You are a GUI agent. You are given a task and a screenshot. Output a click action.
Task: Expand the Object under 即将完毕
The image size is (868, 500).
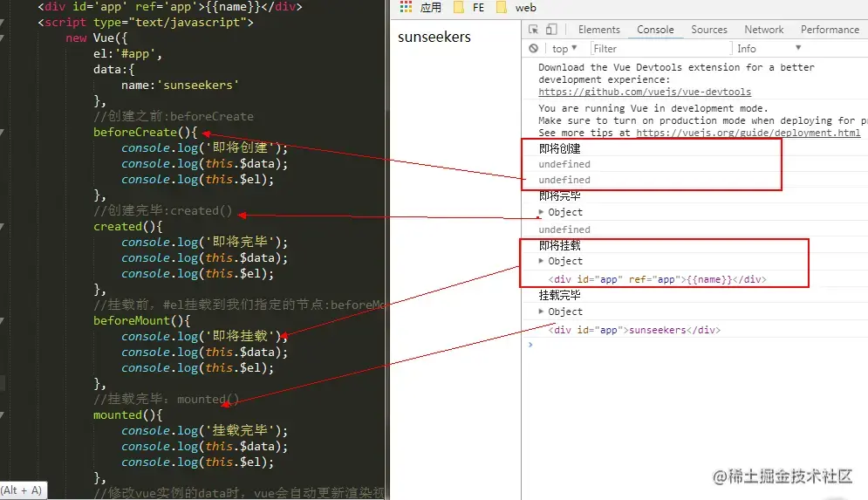541,212
